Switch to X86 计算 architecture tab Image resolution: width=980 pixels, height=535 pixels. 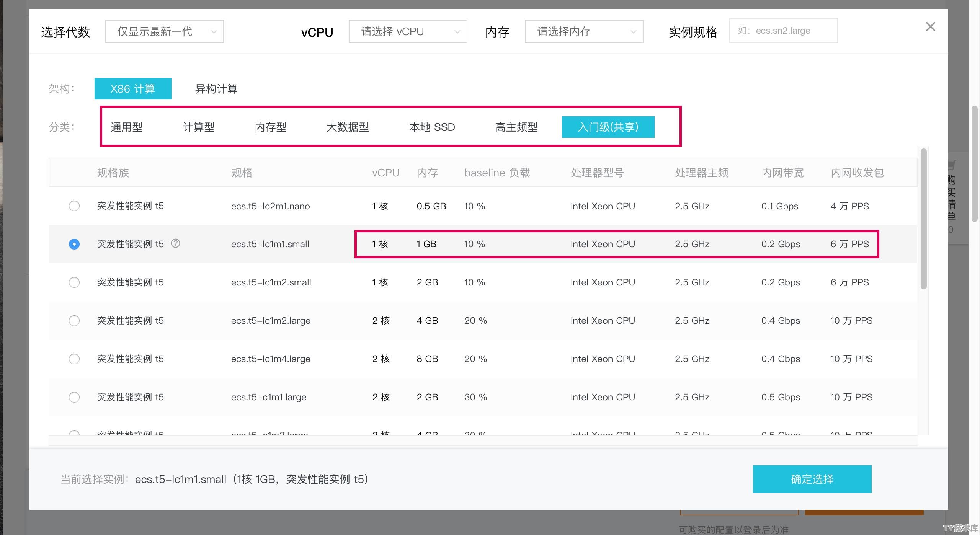click(133, 89)
